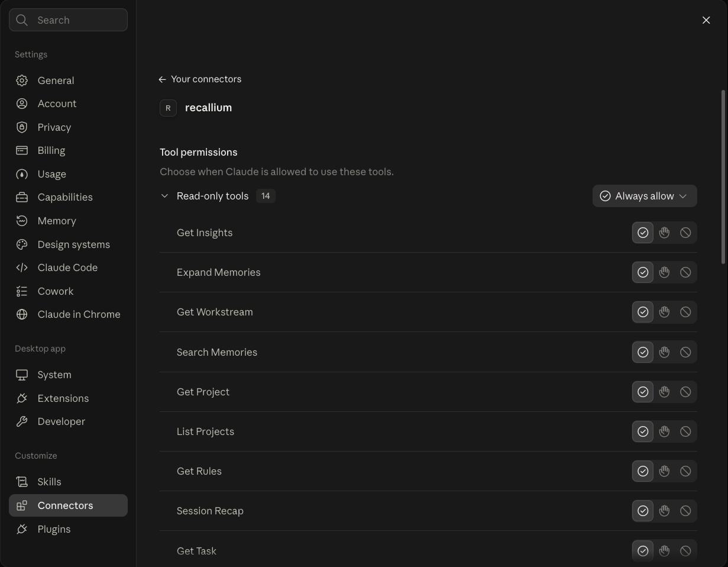Set Get Workstream to needs approval
The height and width of the screenshot is (567, 728).
[664, 312]
